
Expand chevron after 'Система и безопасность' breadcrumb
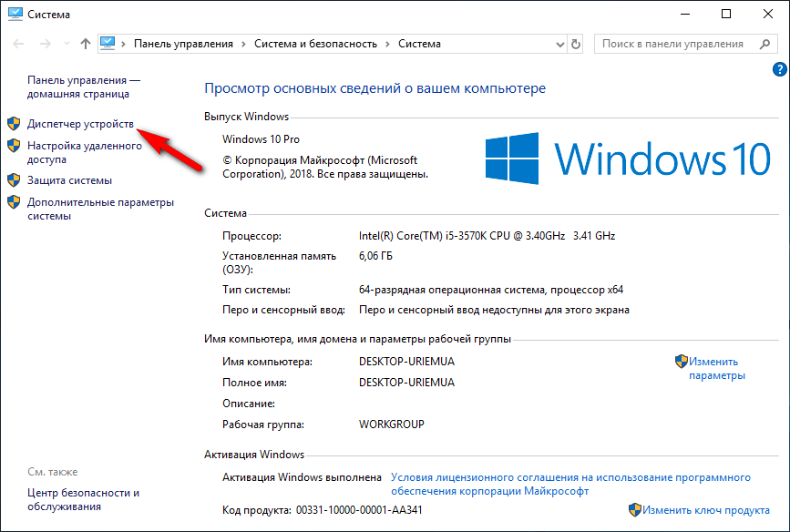pyautogui.click(x=387, y=44)
